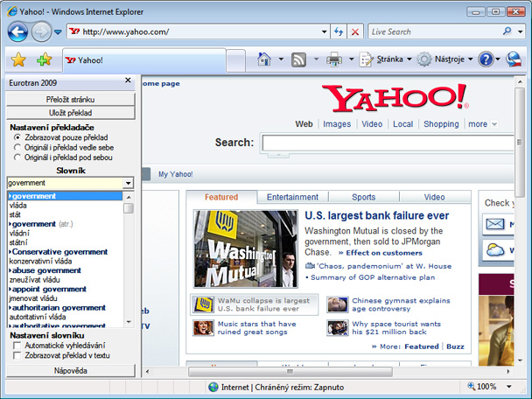Close the Eurotran 2009 panel
The image size is (532, 399).
(x=128, y=80)
